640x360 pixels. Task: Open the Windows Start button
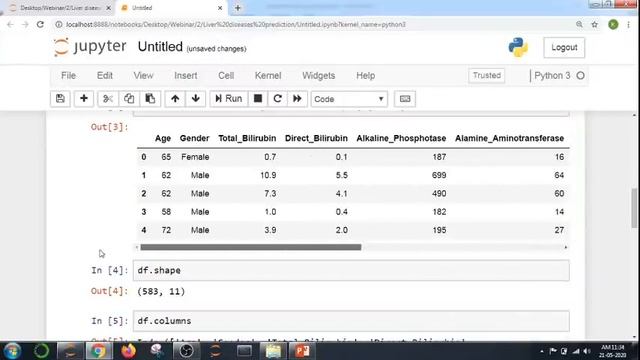pyautogui.click(x=12, y=351)
